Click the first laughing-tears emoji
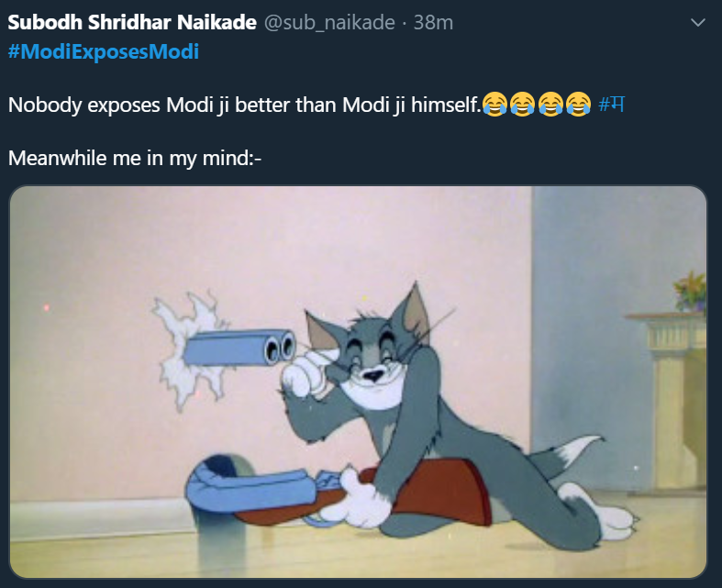Screen dimensions: 722x588 coord(495,104)
